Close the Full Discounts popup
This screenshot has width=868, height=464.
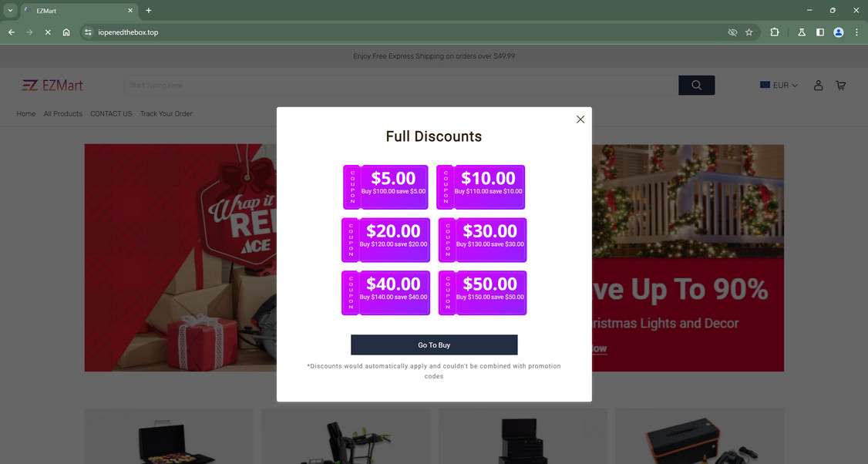(x=580, y=119)
